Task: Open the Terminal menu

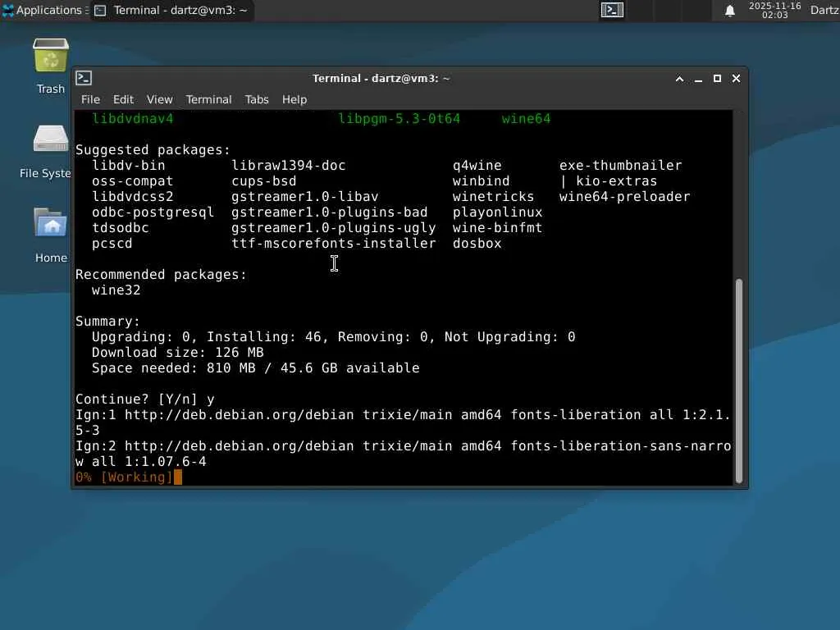Action: 208,99
